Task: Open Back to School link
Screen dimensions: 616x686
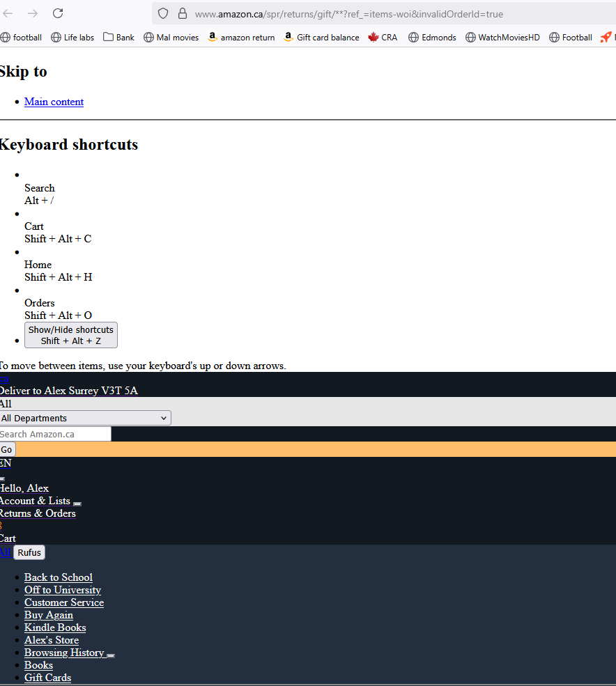Action: (59, 577)
